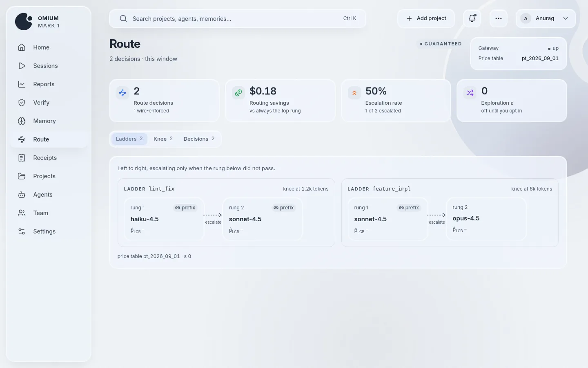Click the Route icon in sidebar
The height and width of the screenshot is (368, 588).
22,139
